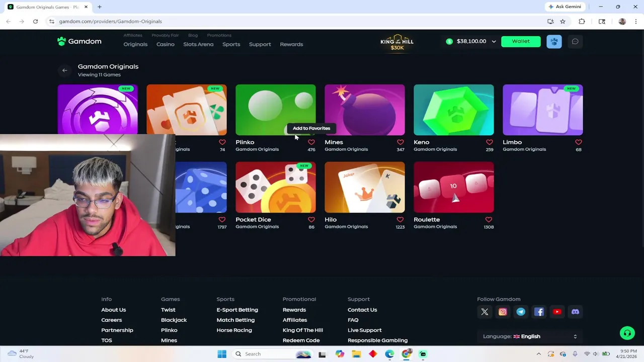Bookmark this page with the star icon
This screenshot has width=644, height=362.
pyautogui.click(x=562, y=22)
